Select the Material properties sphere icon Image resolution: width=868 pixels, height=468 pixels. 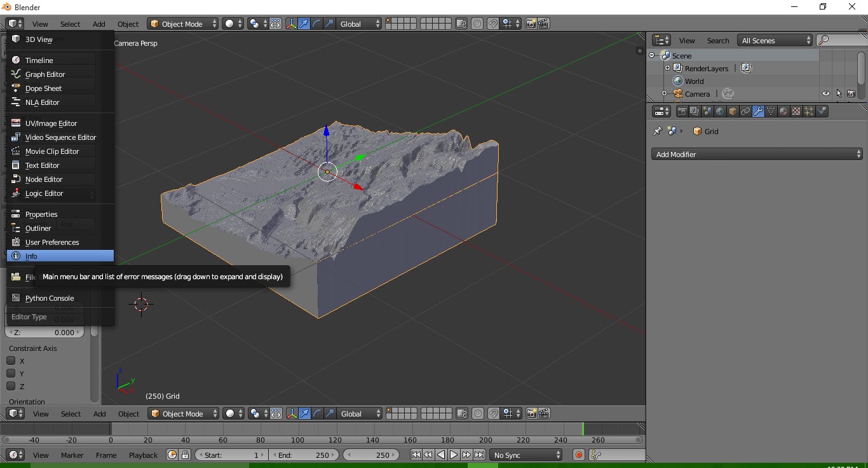pyautogui.click(x=783, y=111)
